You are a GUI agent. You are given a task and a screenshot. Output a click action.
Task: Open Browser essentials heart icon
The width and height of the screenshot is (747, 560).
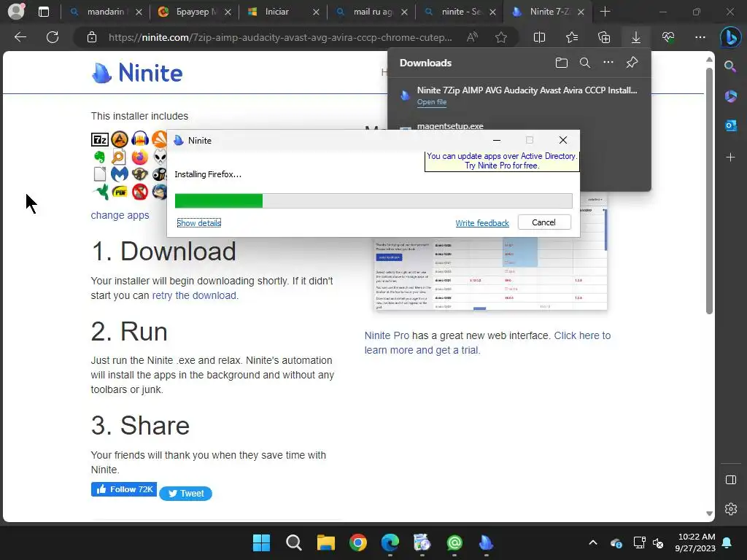668,37
